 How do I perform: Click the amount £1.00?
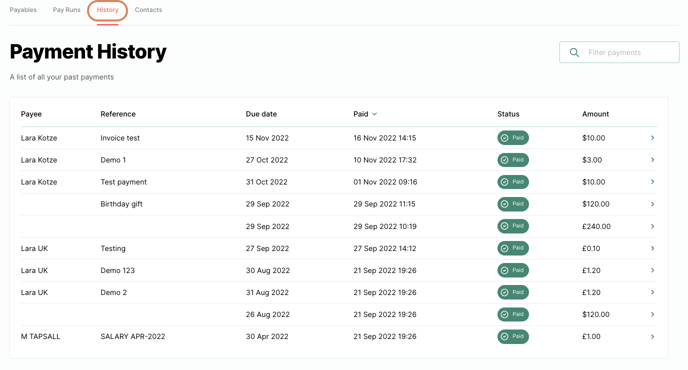[x=591, y=337]
